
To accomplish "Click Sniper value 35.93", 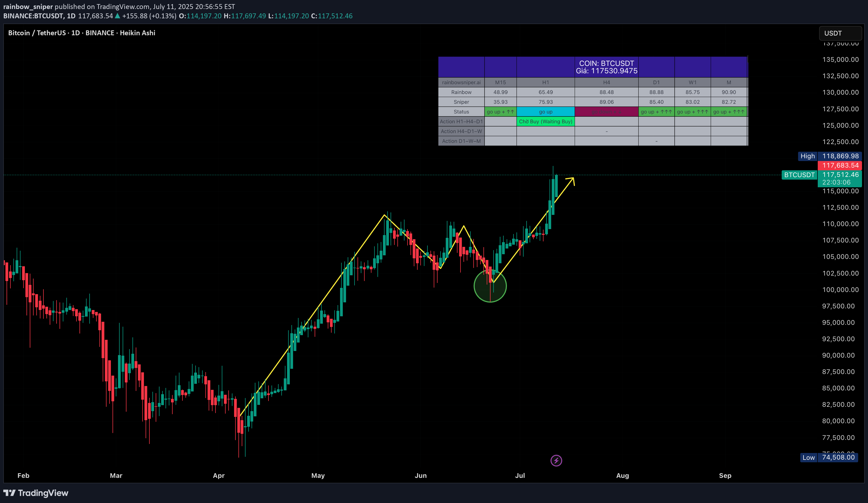I will [x=500, y=102].
